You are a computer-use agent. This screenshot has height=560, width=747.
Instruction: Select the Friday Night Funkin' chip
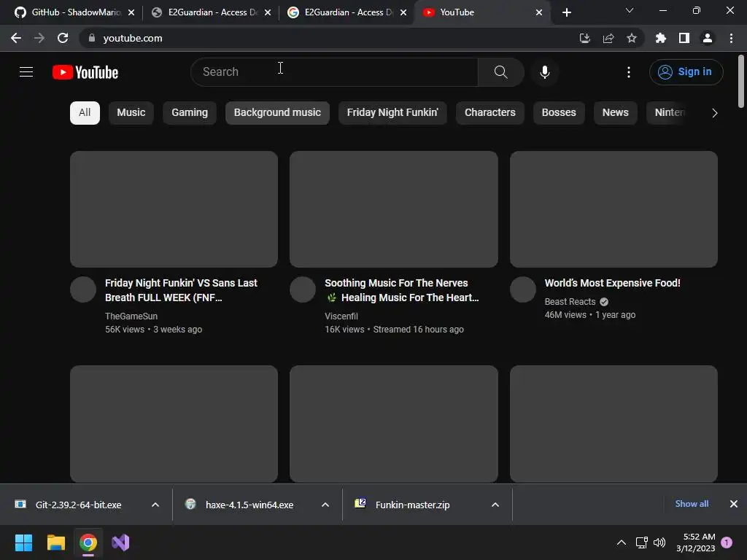392,113
